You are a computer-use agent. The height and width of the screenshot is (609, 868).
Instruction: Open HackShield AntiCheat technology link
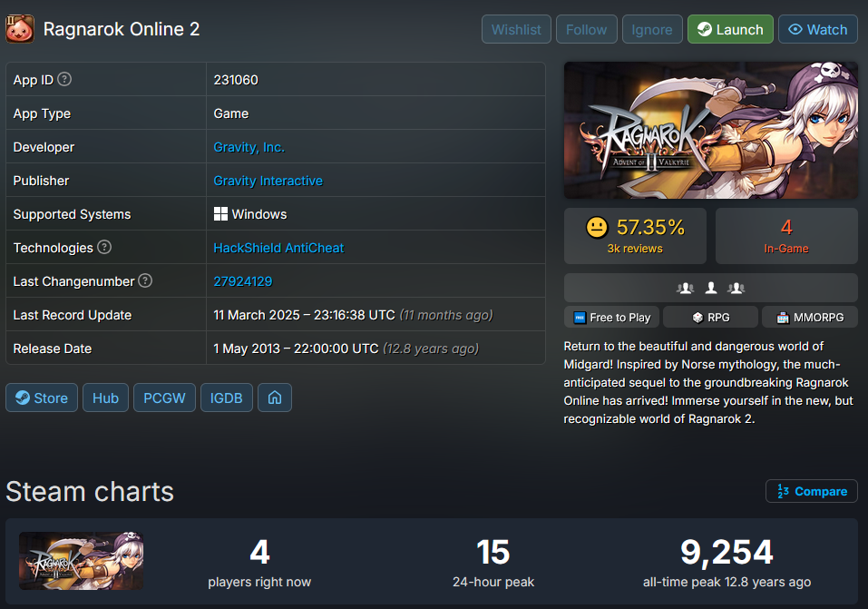point(278,248)
